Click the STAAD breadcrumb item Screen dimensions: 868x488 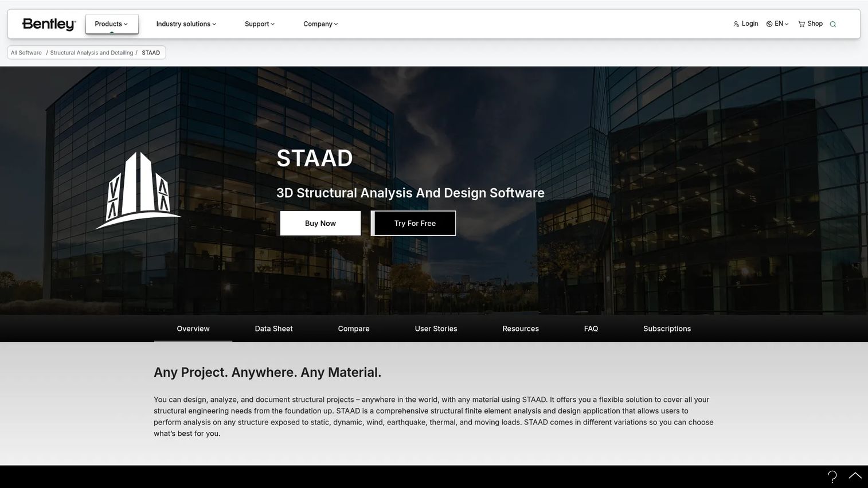point(151,53)
